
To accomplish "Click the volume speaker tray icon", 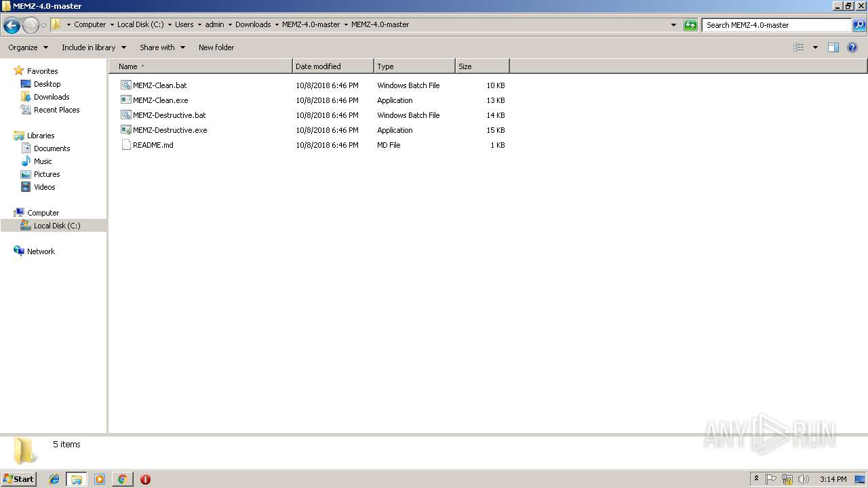I will pyautogui.click(x=804, y=479).
